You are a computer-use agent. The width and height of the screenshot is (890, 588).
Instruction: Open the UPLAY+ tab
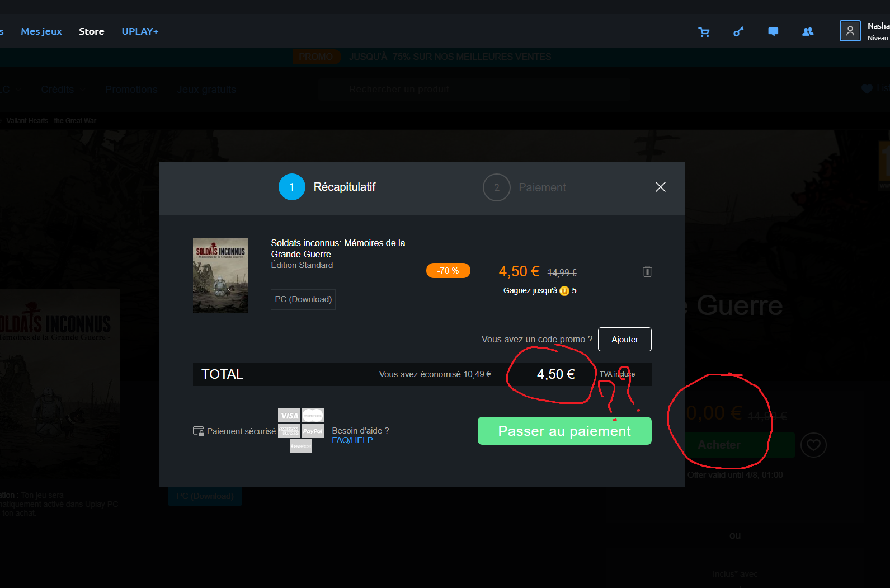point(140,31)
